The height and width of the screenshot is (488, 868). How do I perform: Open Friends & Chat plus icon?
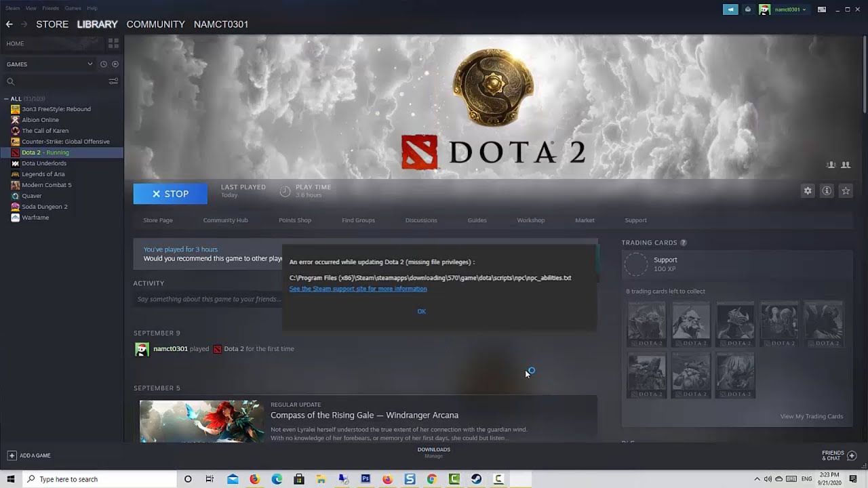pyautogui.click(x=852, y=455)
